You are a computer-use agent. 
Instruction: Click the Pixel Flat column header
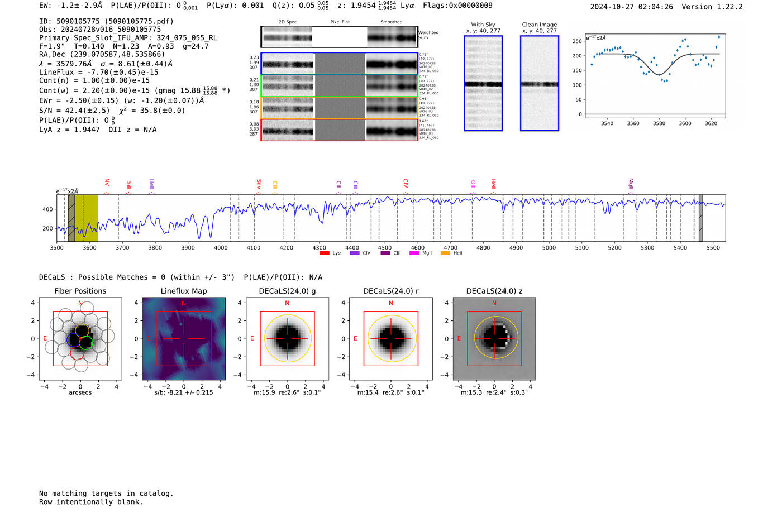click(340, 22)
